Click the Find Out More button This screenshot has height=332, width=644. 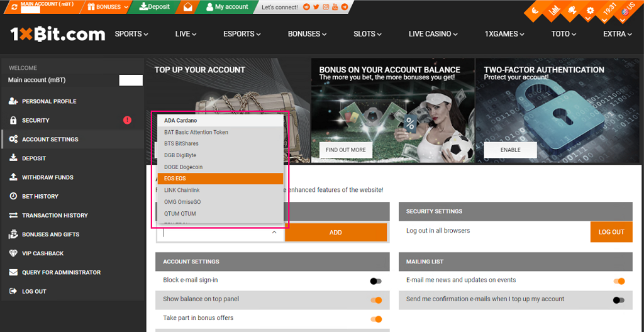(x=346, y=150)
